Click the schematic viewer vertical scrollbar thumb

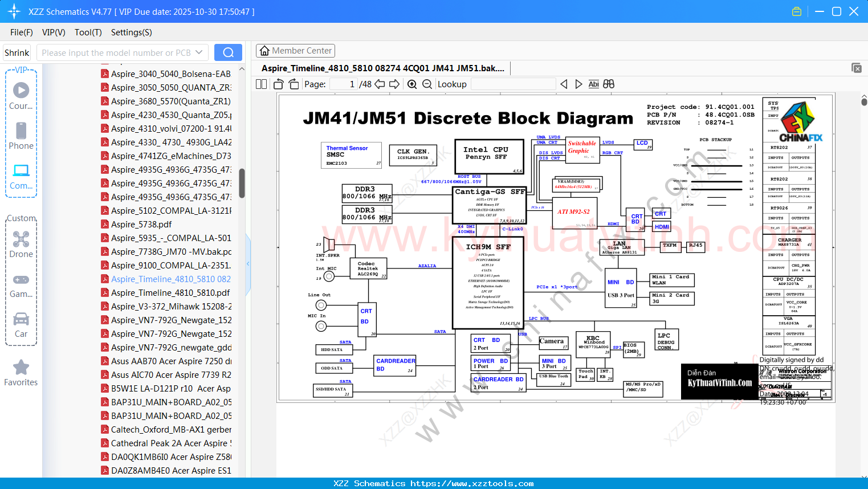click(x=864, y=101)
